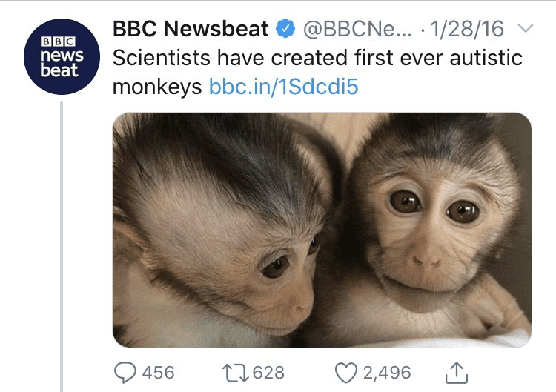This screenshot has width=556, height=392.
Task: Click the BBC Newsbeat display name
Action: [191, 28]
